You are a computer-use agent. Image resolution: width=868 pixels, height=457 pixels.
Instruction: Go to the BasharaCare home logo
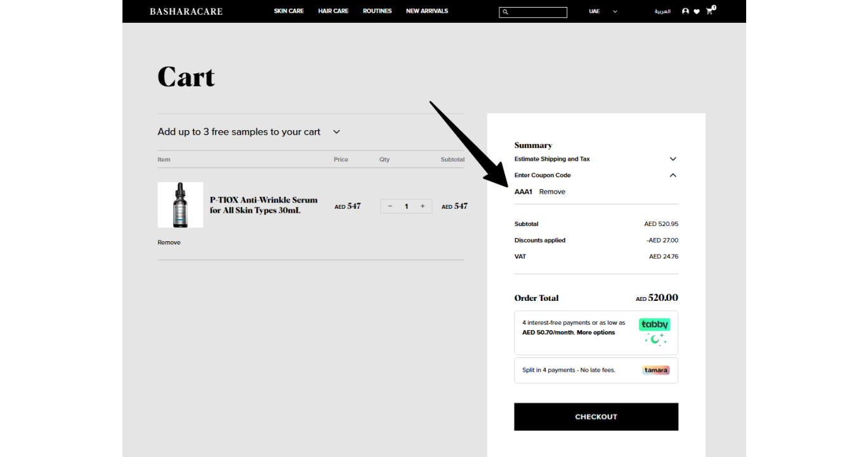point(186,11)
